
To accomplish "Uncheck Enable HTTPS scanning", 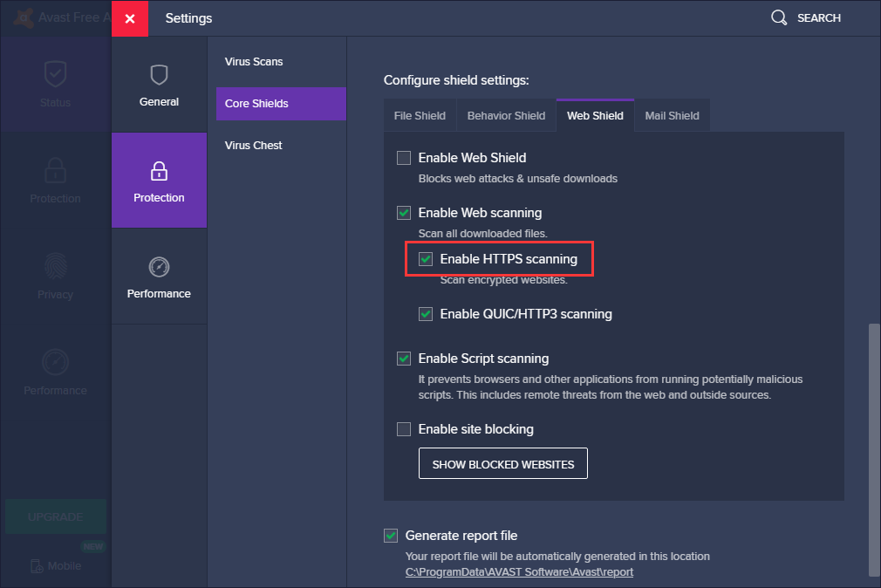I will (426, 259).
